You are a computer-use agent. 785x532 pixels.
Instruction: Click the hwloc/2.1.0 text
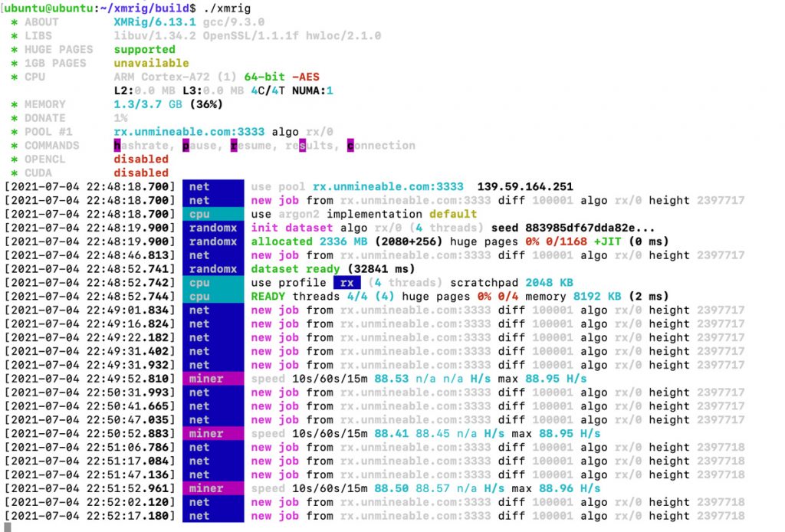(343, 35)
